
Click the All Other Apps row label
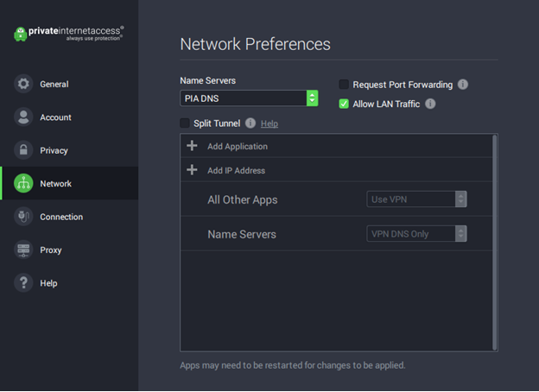pyautogui.click(x=243, y=199)
